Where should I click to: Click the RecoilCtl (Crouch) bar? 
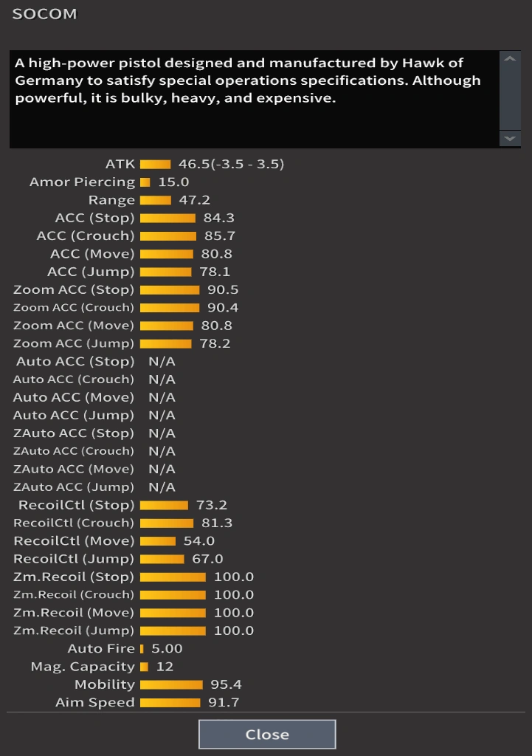click(x=167, y=523)
